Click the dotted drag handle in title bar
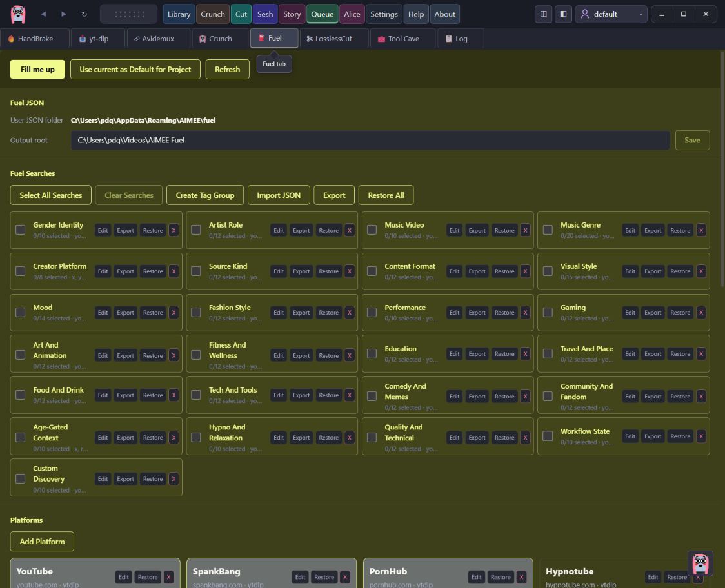Image resolution: width=725 pixels, height=588 pixels. (129, 14)
